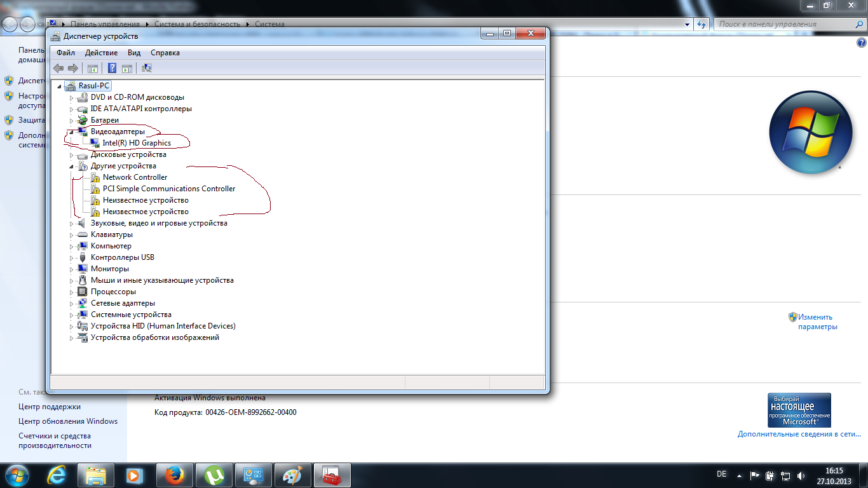Open the blue question-mark help toolbar icon
This screenshot has width=868, height=488.
tap(112, 68)
